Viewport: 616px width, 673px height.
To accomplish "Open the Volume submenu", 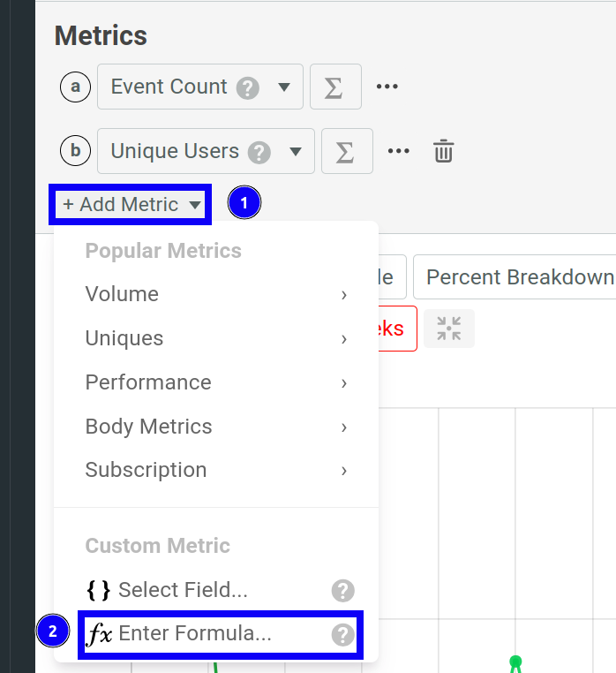I will click(215, 294).
